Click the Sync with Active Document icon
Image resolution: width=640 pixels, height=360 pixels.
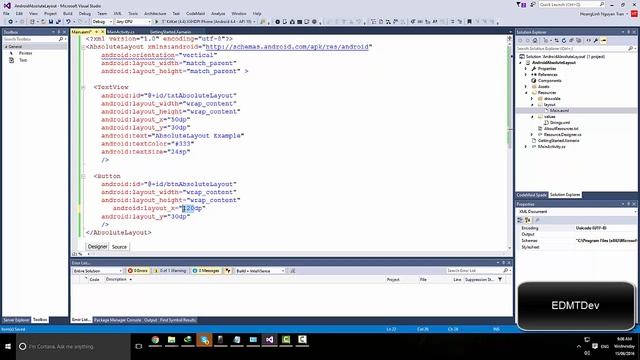pyautogui.click(x=556, y=40)
